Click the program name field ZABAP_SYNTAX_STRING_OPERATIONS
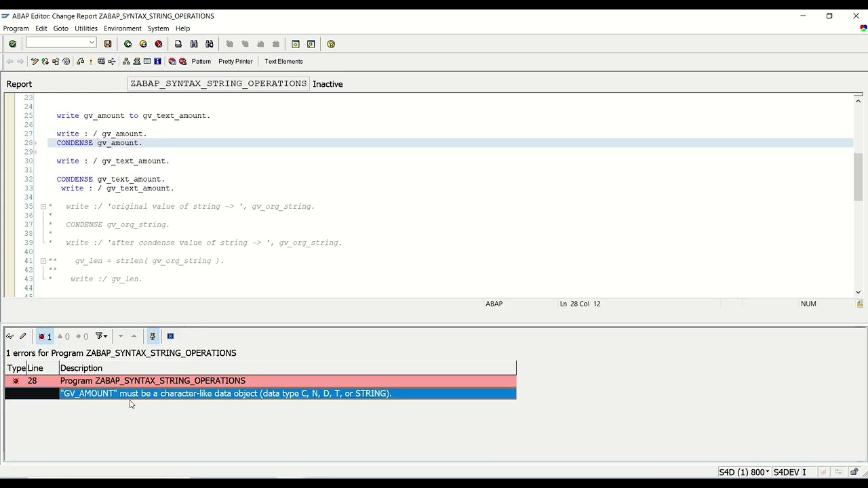Image resolution: width=868 pixels, height=488 pixels. click(x=218, y=83)
